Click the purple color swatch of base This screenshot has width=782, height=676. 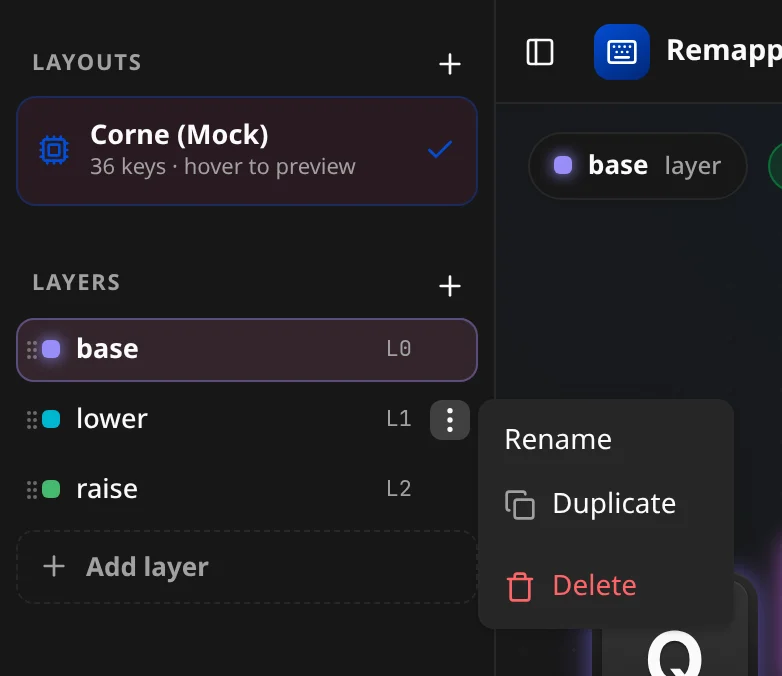tap(51, 349)
